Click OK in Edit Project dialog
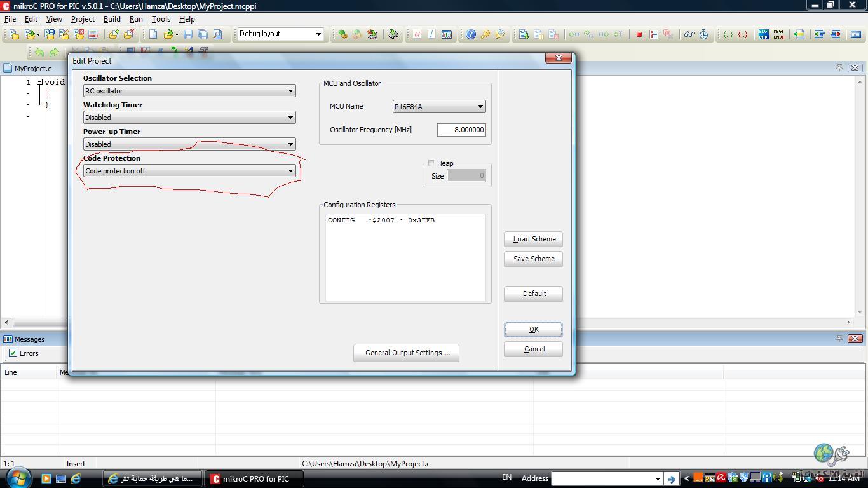Viewport: 868px width, 488px height. (533, 329)
